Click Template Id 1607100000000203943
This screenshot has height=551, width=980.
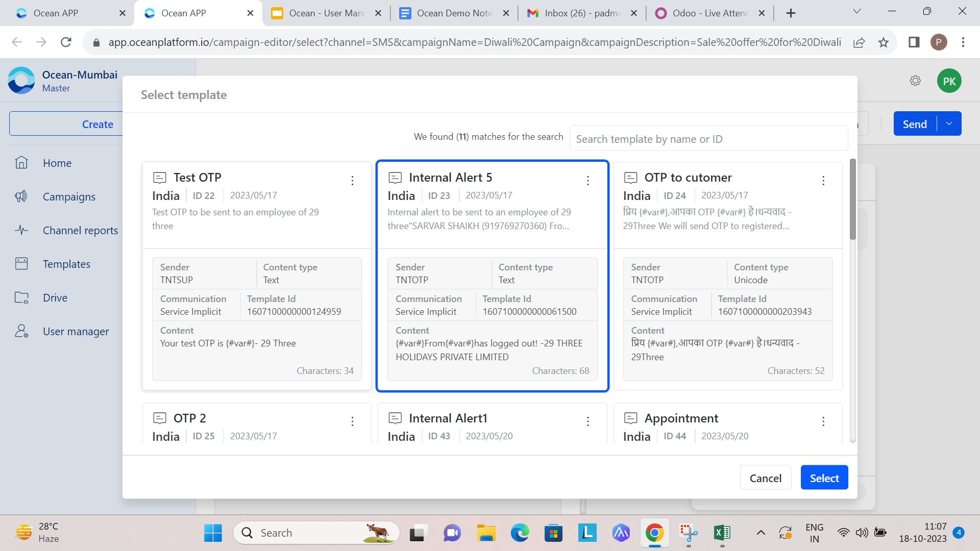(x=765, y=312)
